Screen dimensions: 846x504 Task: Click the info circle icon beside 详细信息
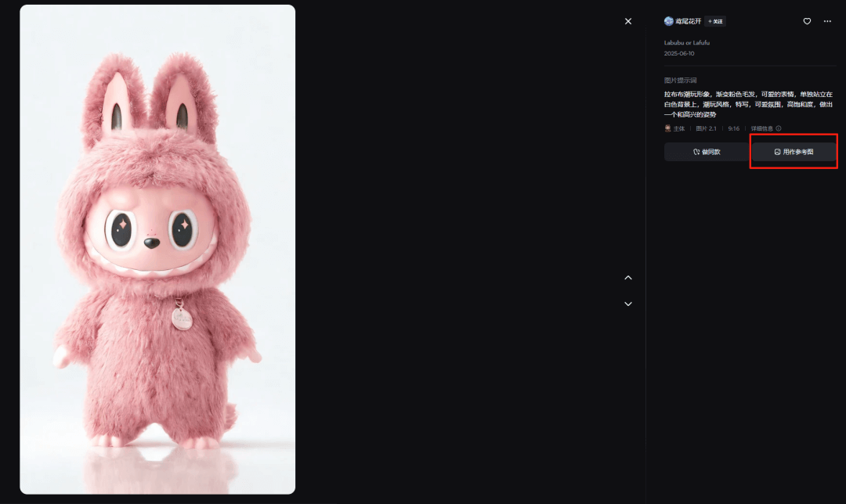coord(779,129)
